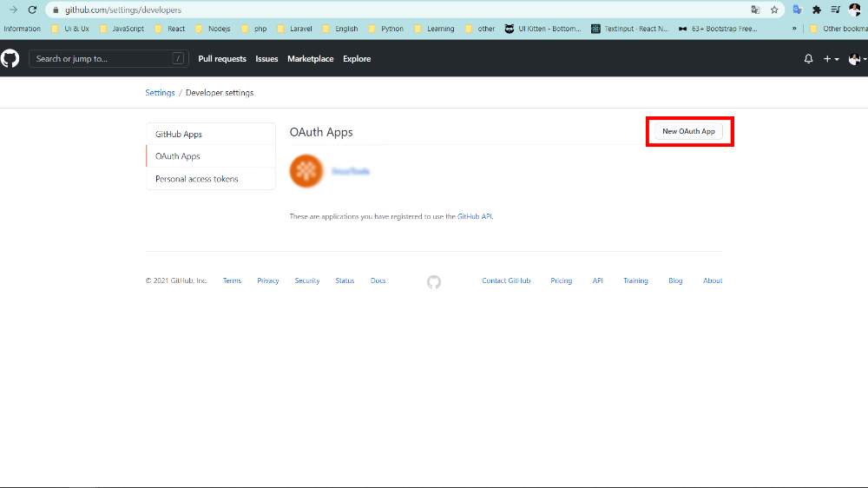Open the 63+ Bootstrap Free bookmark
The width and height of the screenshot is (868, 488).
click(718, 29)
